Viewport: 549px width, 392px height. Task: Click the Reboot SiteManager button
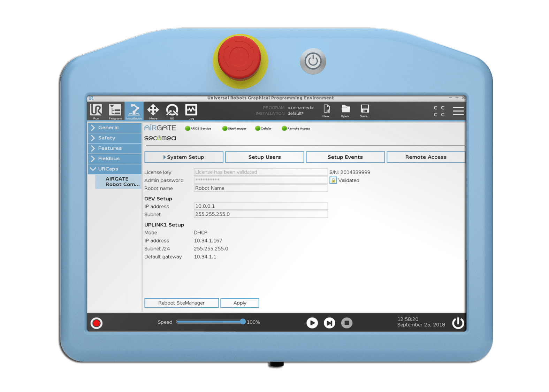pos(182,303)
